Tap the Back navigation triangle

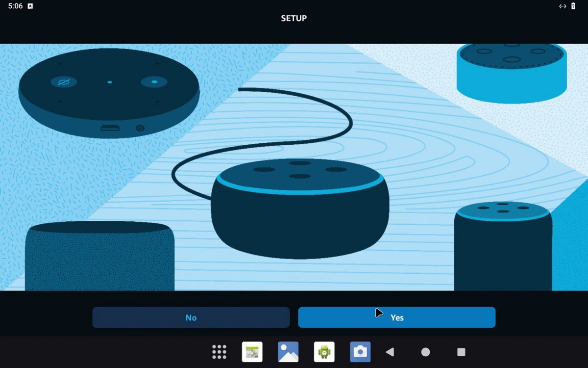click(390, 352)
